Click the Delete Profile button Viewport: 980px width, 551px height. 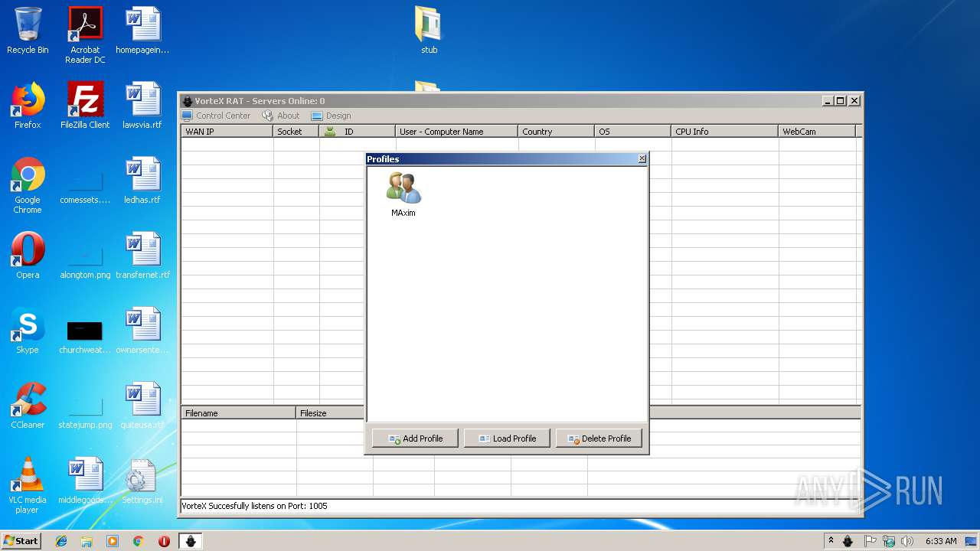(x=599, y=439)
